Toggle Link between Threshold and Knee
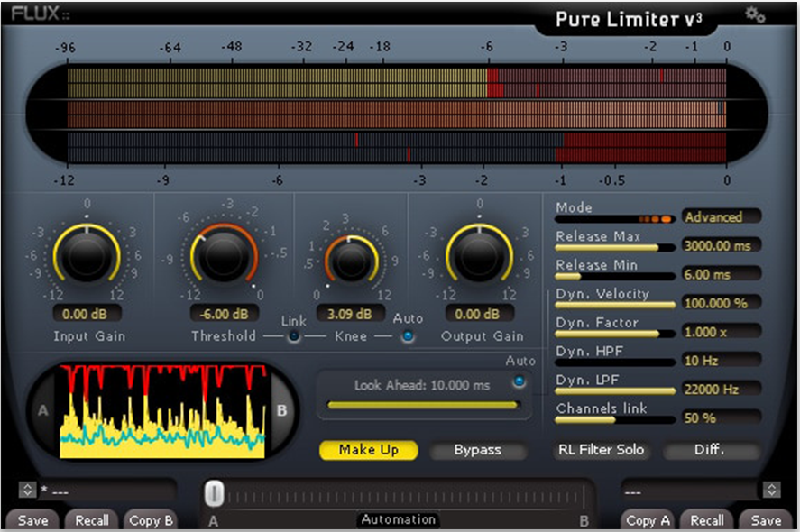The height and width of the screenshot is (532, 800). pos(292,335)
